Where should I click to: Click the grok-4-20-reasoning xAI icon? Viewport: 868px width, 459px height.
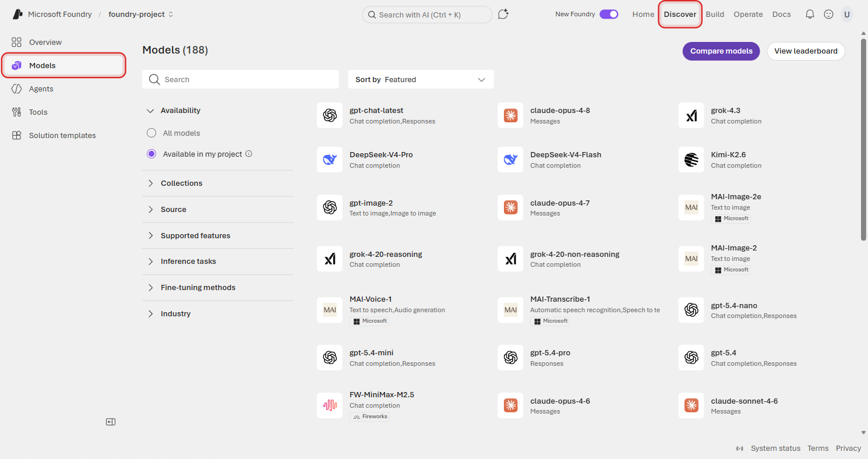pos(330,259)
